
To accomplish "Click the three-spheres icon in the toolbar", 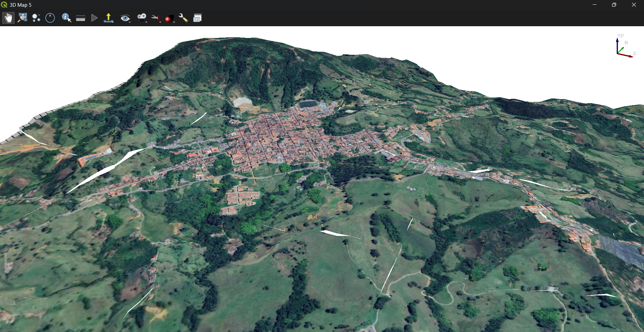I will click(x=36, y=18).
